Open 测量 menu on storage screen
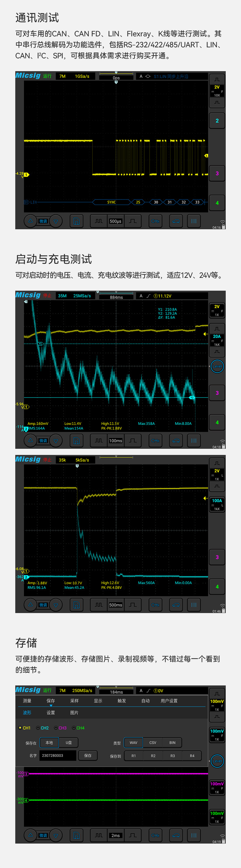The image size is (241, 868). coord(27,701)
